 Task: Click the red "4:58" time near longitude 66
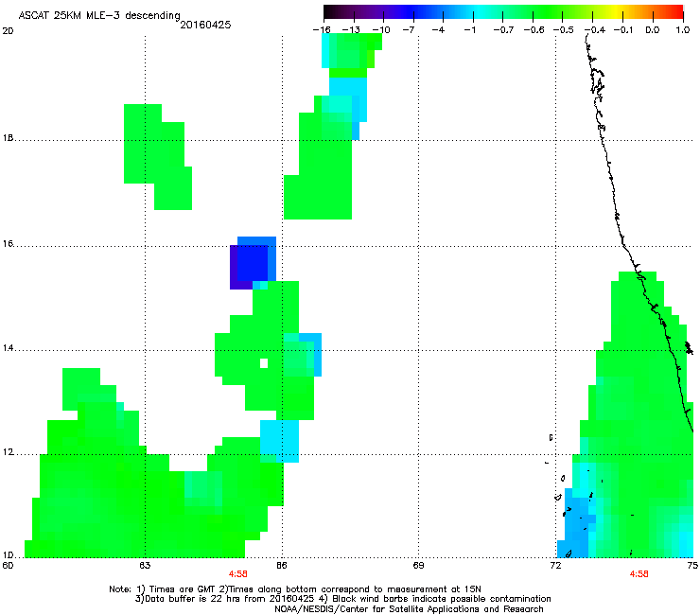click(238, 574)
